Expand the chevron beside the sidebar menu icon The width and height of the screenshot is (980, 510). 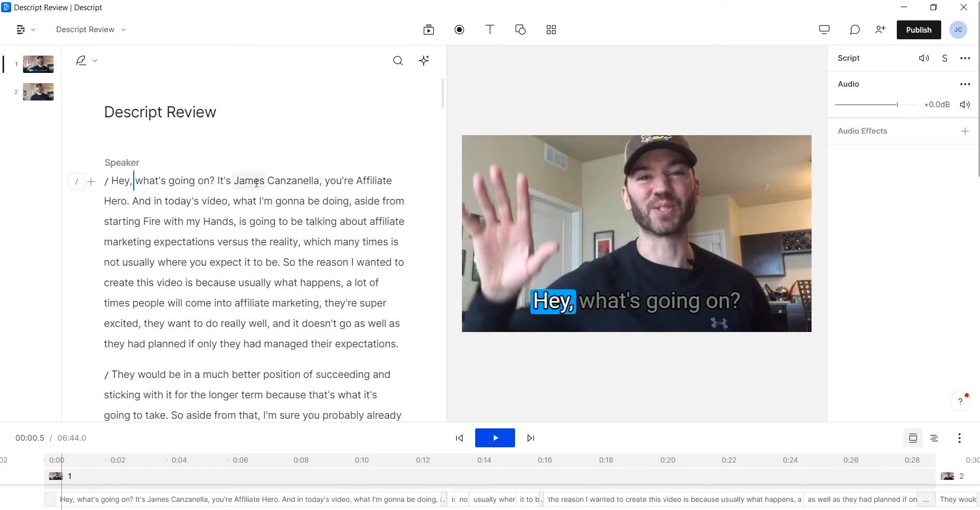[34, 30]
